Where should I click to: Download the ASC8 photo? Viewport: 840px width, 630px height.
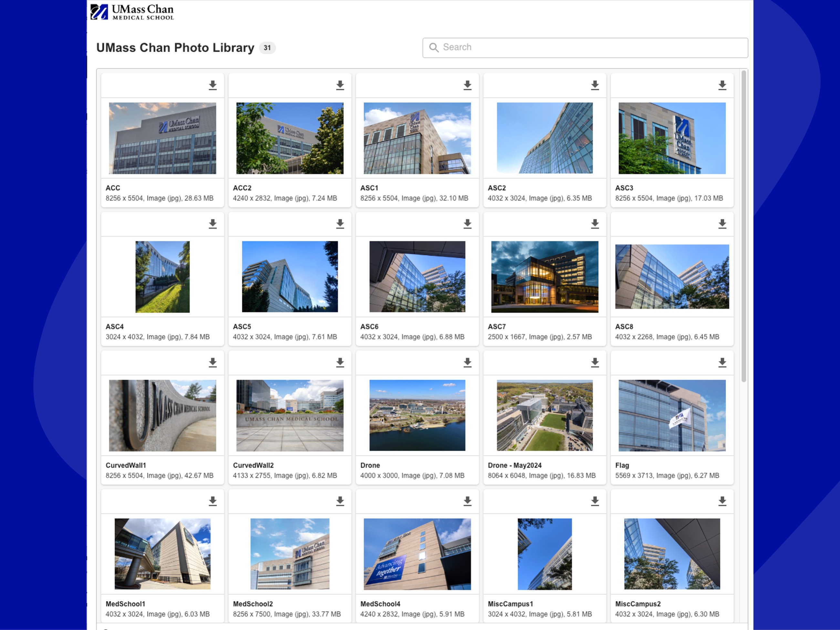(x=723, y=224)
